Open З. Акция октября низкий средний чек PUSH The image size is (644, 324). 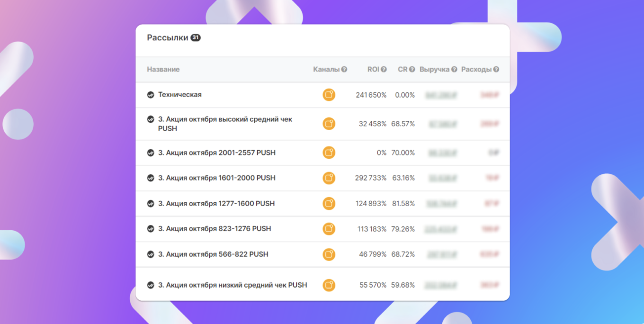coord(233,285)
